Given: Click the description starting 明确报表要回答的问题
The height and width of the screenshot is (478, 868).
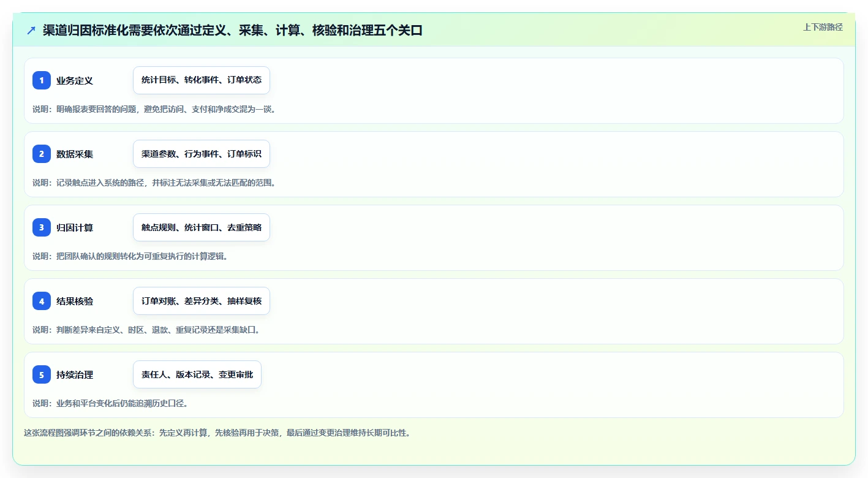Looking at the screenshot, I should [x=154, y=109].
